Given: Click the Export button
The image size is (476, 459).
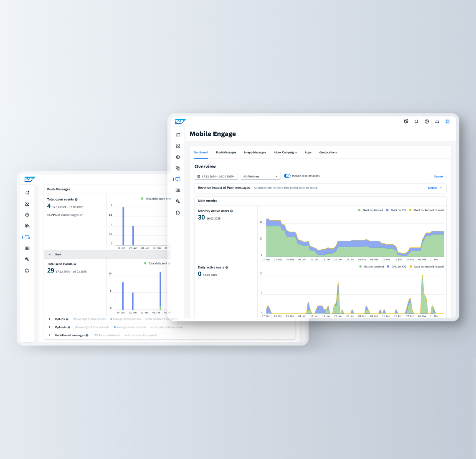Looking at the screenshot, I should click(438, 176).
